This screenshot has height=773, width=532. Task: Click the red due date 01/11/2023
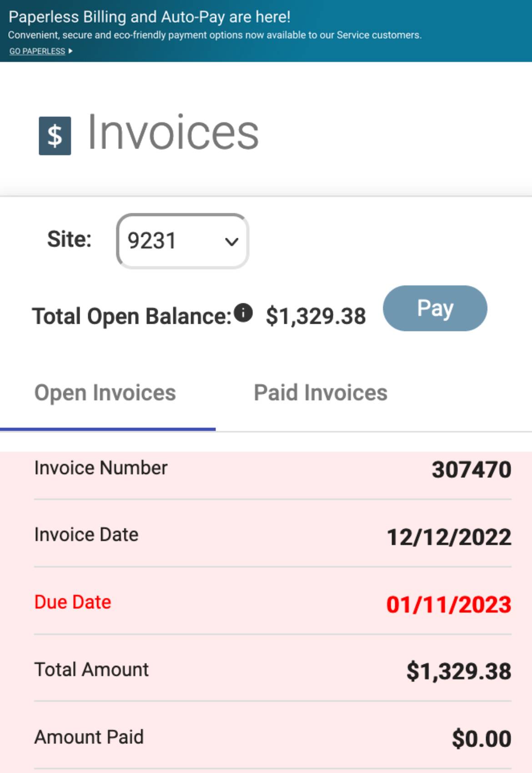[449, 605]
